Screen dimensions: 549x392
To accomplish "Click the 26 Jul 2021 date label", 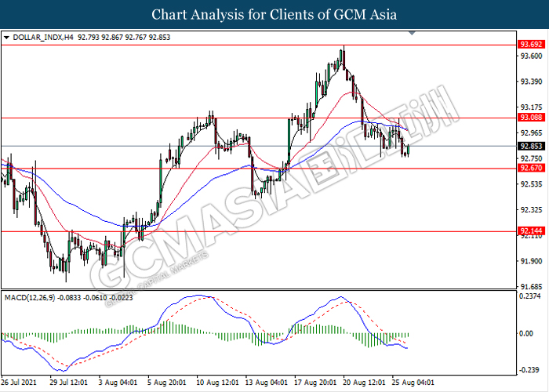I will tap(19, 382).
